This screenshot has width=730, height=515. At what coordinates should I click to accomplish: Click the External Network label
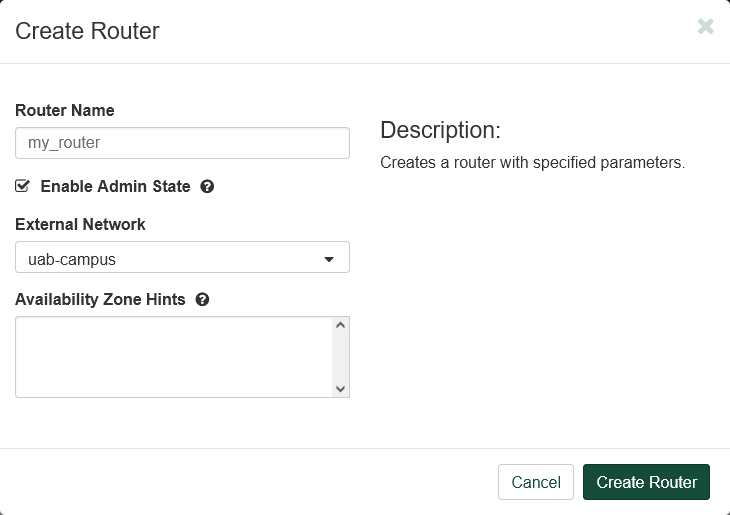(x=80, y=225)
